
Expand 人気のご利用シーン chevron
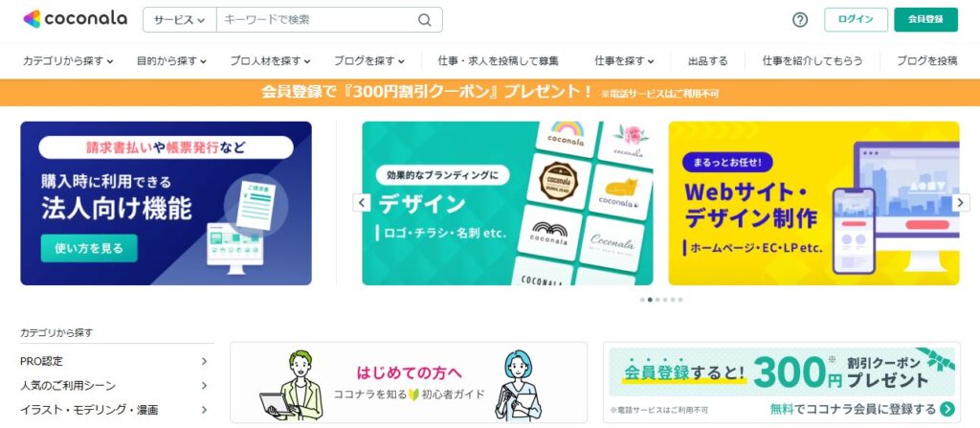(204, 386)
